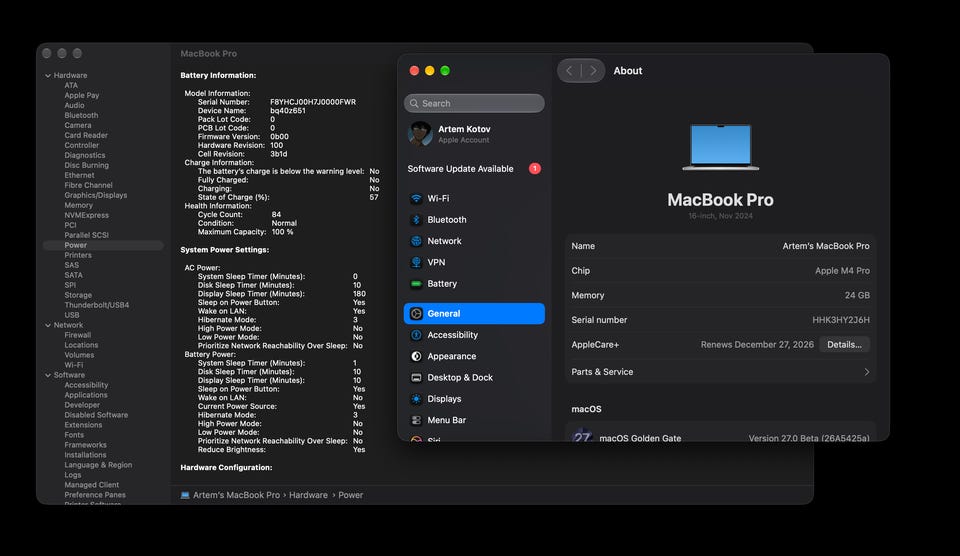The image size is (960, 556).
Task: Select Apple Pay in System Information sidebar
Action: (x=81, y=96)
